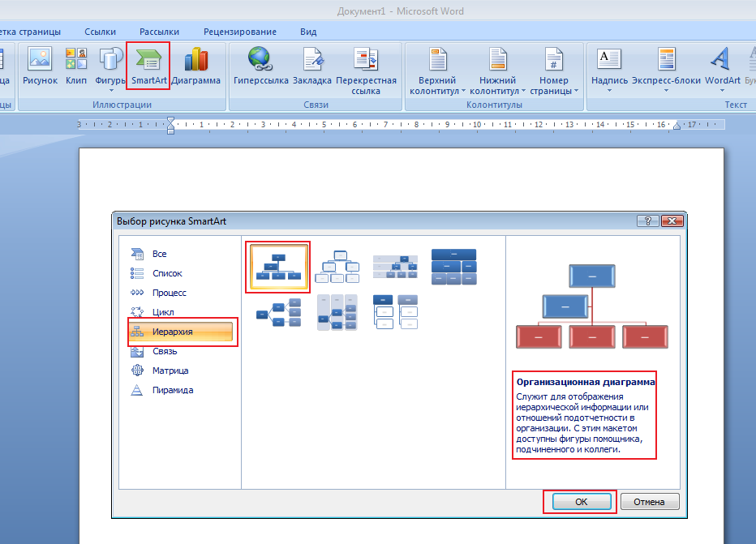Viewport: 756px width, 544px height.
Task: Choose the Процесс category
Action: 180,293
